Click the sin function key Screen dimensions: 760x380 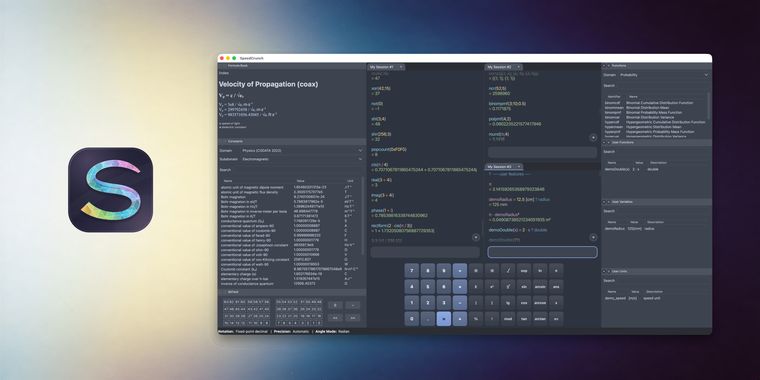tap(524, 286)
